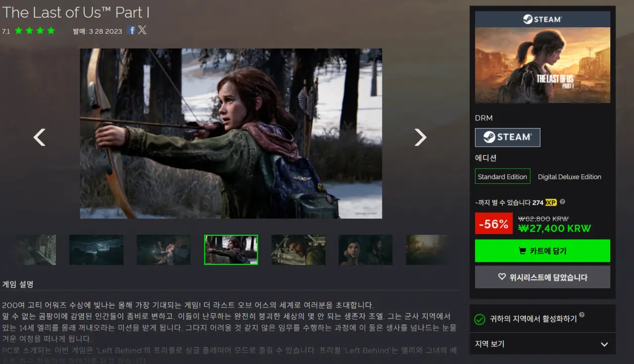Click the DRM label
634x364 pixels.
click(483, 118)
